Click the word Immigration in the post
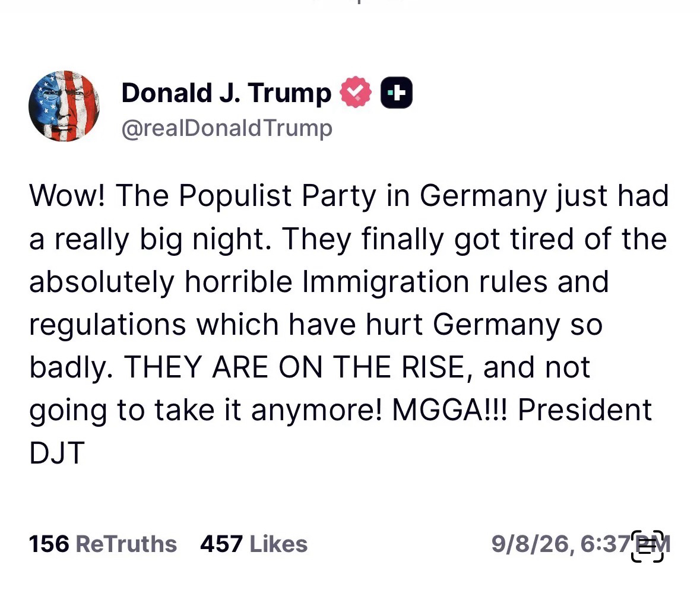 point(386,283)
